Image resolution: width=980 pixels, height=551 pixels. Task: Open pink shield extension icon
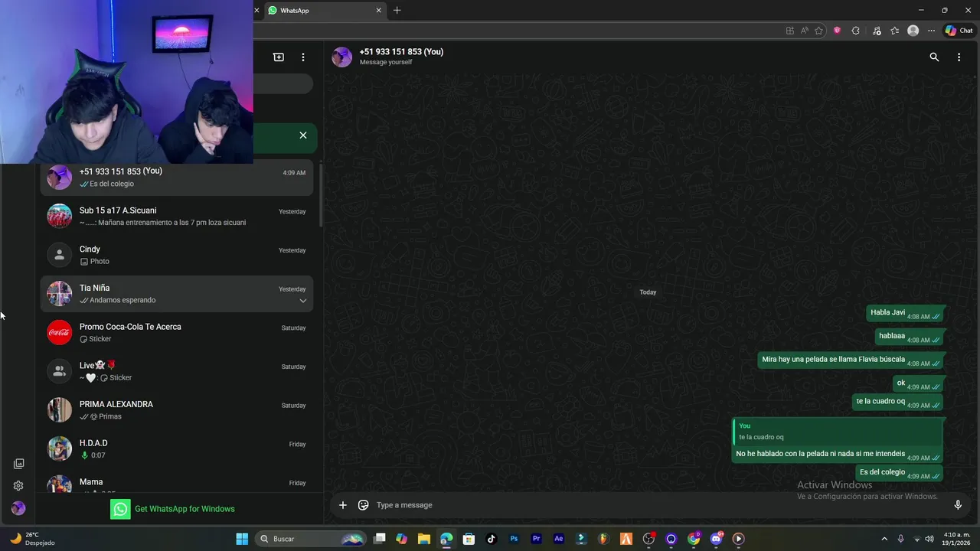pyautogui.click(x=837, y=31)
